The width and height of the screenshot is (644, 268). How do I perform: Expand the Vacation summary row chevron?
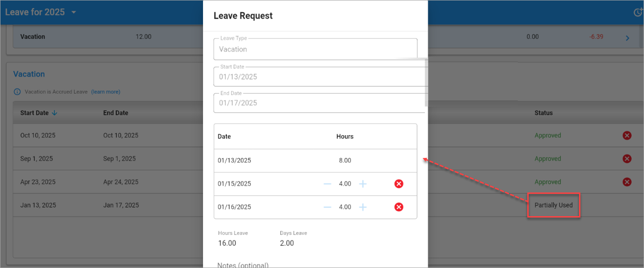click(x=628, y=38)
